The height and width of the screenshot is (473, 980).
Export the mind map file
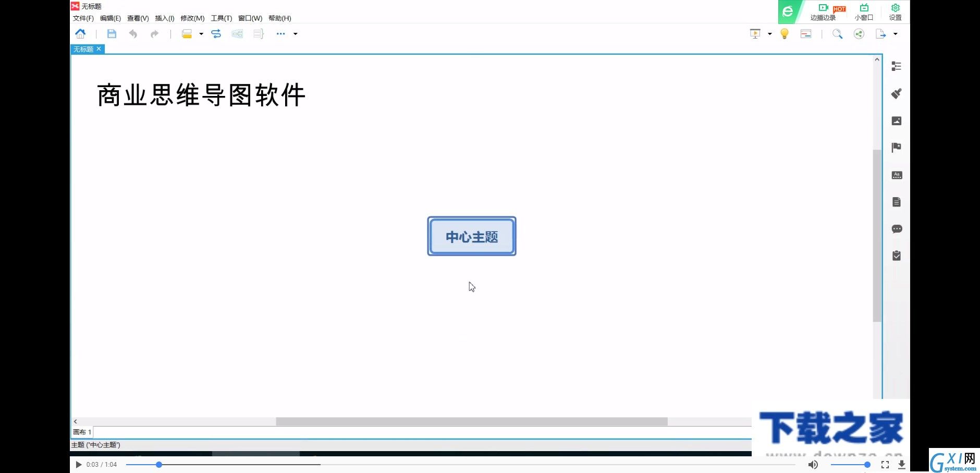pos(880,34)
